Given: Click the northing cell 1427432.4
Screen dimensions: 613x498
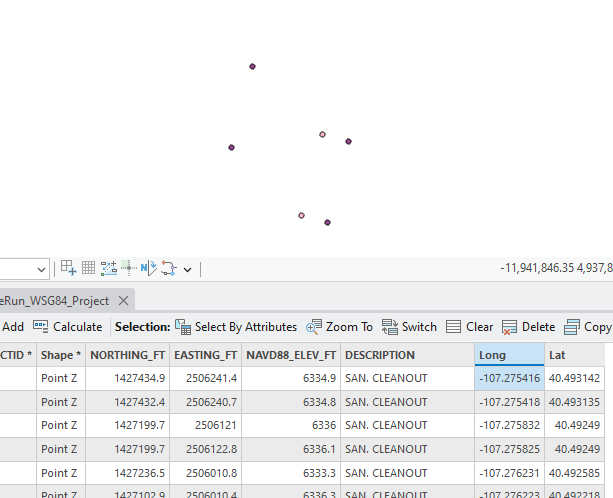Looking at the screenshot, I should pos(127,402).
